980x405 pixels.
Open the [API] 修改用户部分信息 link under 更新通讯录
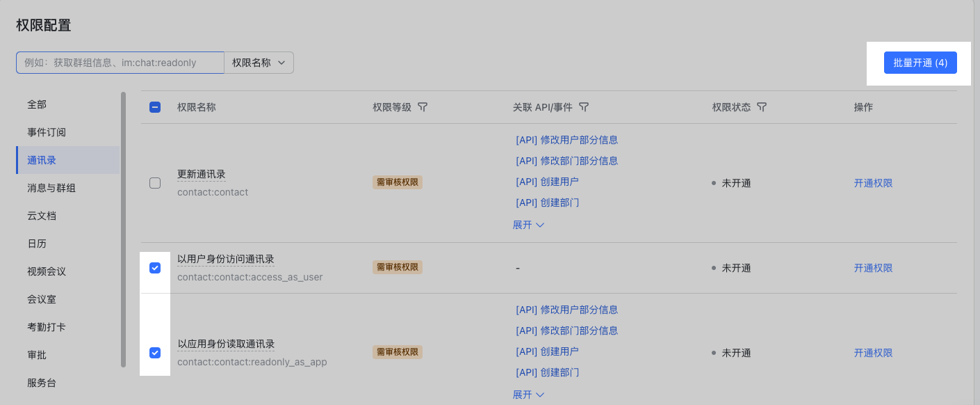566,140
